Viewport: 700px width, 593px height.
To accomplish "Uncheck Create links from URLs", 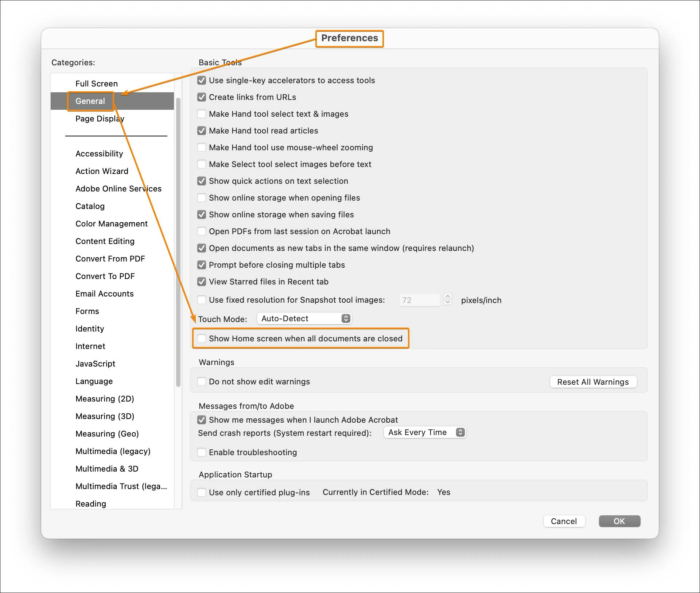I will pyautogui.click(x=202, y=97).
